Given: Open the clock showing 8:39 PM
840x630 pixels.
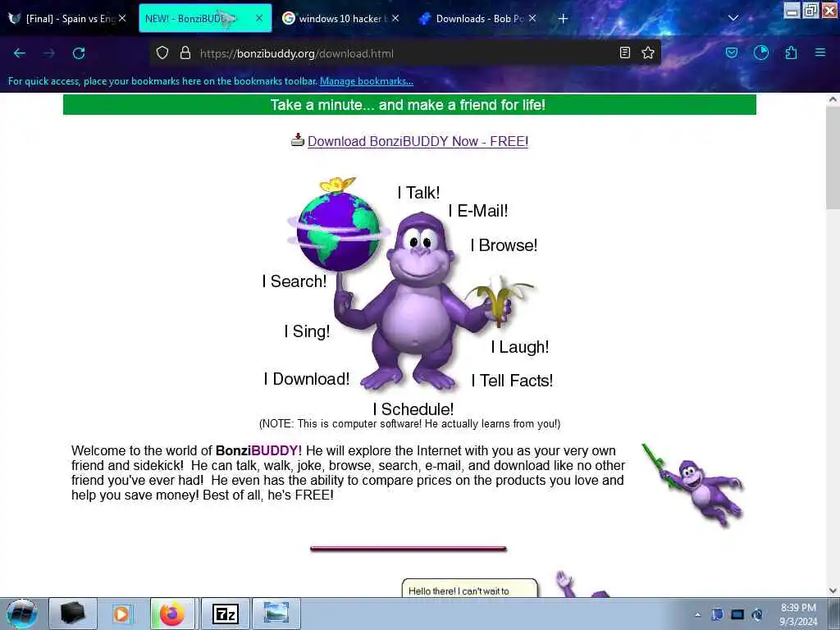Looking at the screenshot, I should click(x=798, y=615).
